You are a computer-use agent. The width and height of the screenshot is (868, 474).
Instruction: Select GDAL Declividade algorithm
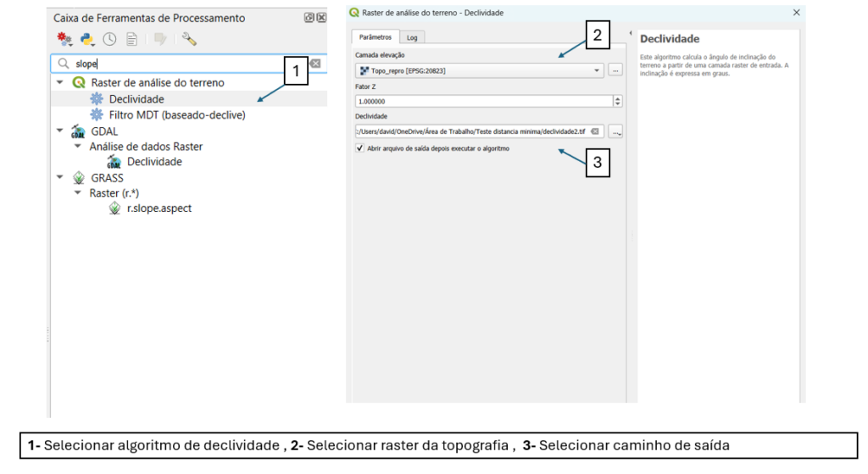[x=153, y=162]
